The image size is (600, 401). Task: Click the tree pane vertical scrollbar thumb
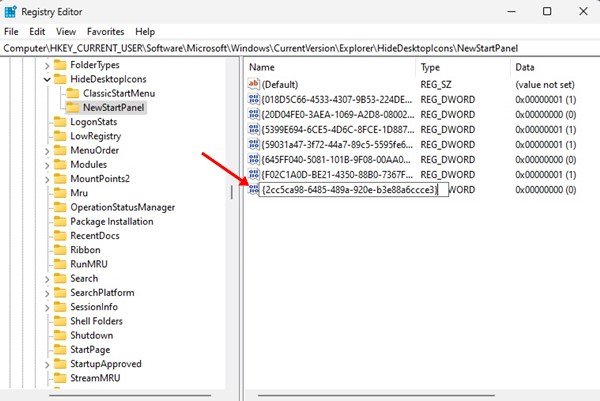click(232, 192)
